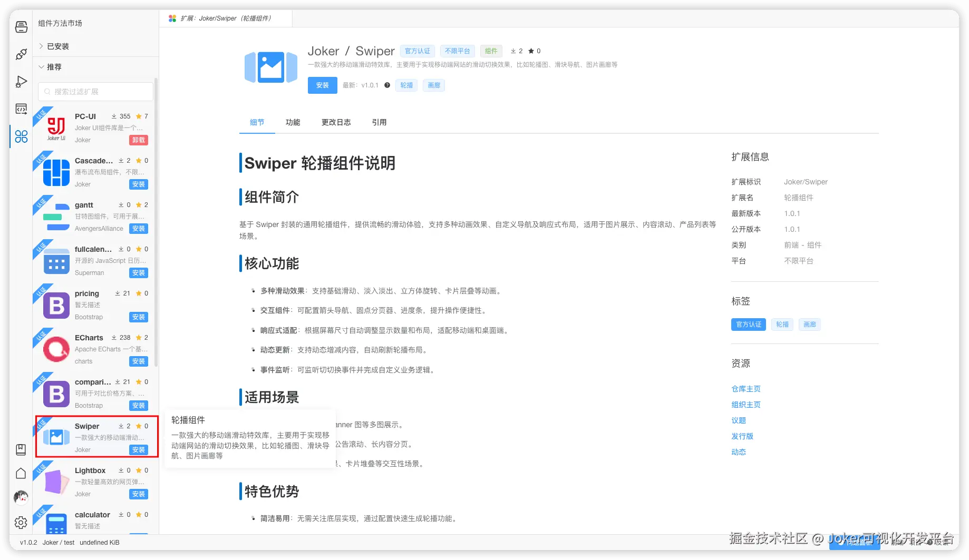Uninstall PC-UI with the 卸载 button
Viewport: 969px width, 560px height.
click(139, 140)
